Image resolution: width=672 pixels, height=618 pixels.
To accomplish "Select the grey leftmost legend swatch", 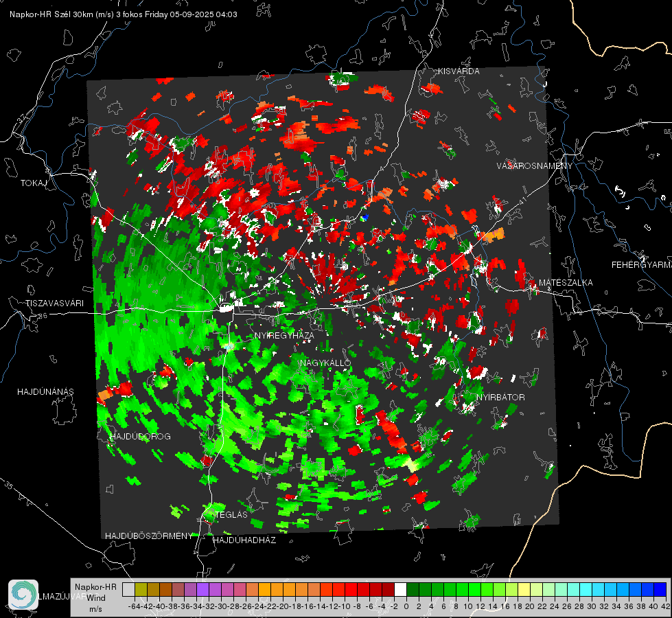I will tap(128, 589).
